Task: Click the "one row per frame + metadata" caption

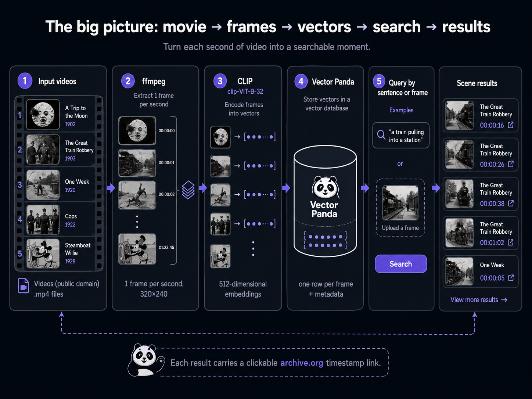Action: [326, 289]
